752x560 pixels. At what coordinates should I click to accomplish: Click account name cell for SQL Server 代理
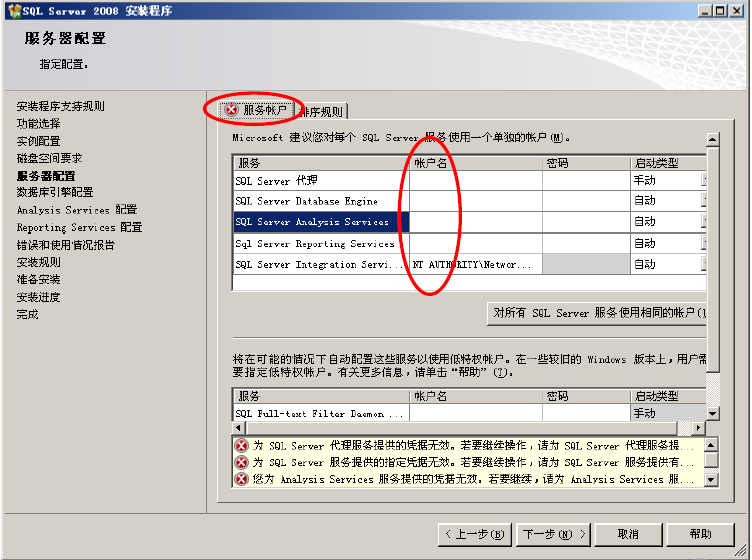[476, 181]
